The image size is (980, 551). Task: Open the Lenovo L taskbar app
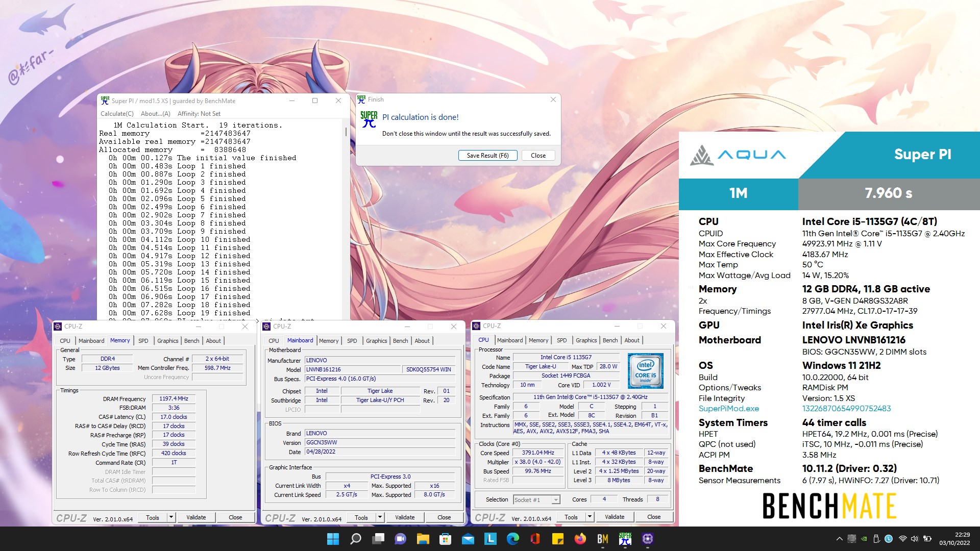tap(491, 539)
